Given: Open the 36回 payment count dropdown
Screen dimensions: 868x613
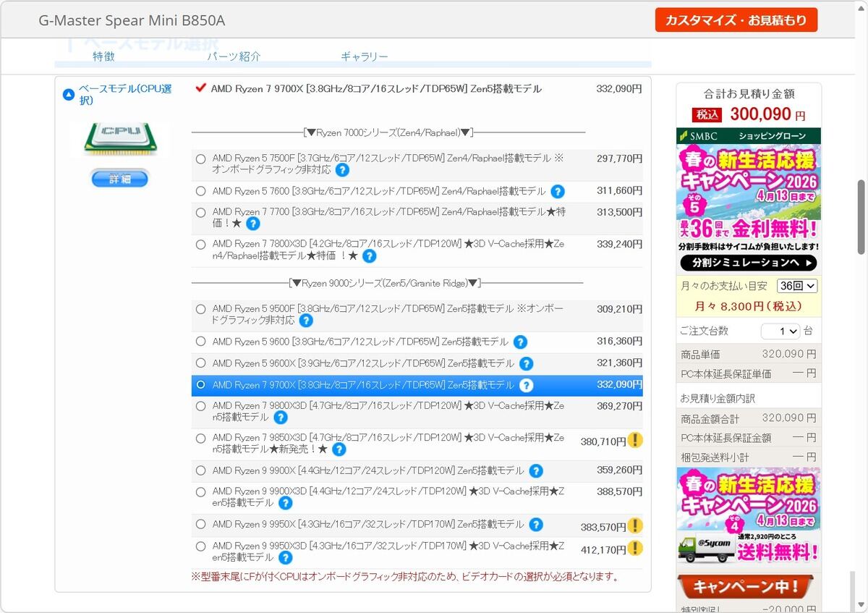Looking at the screenshot, I should click(x=796, y=286).
